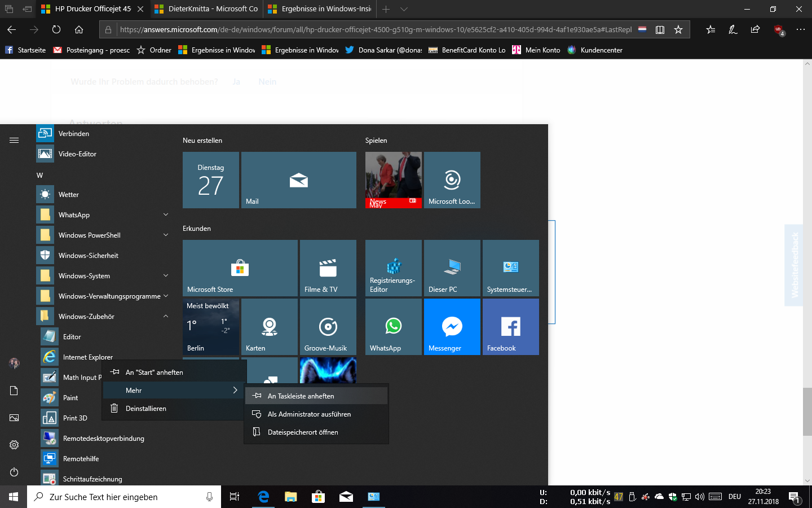Viewport: 812px width, 508px height.
Task: Open Posteingang favorites bar link
Action: (x=91, y=50)
